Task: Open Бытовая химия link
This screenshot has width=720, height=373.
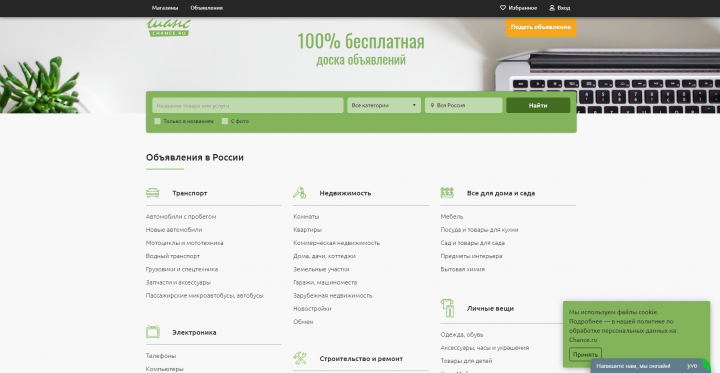Action: 462,269
